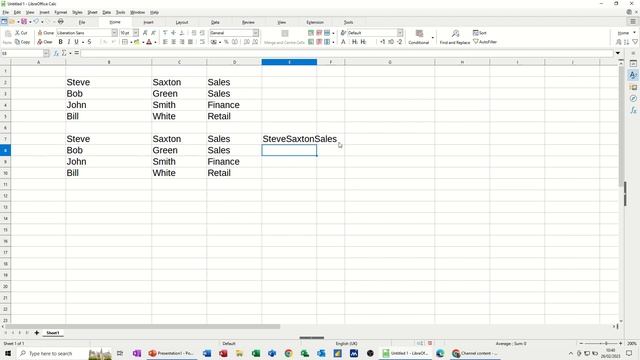Click Merge and Center Cells button
640x360 pixels.
284,37
